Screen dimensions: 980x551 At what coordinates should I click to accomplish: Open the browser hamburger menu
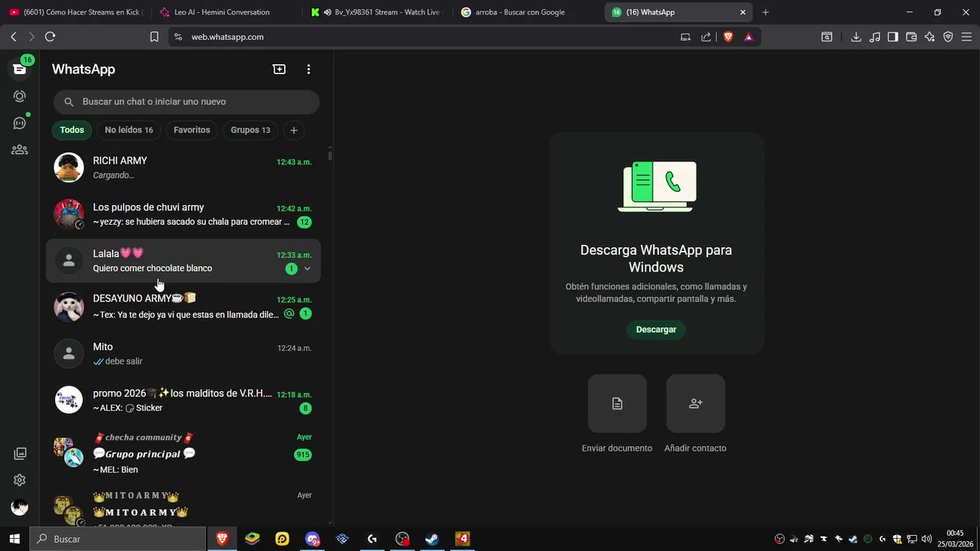(966, 37)
